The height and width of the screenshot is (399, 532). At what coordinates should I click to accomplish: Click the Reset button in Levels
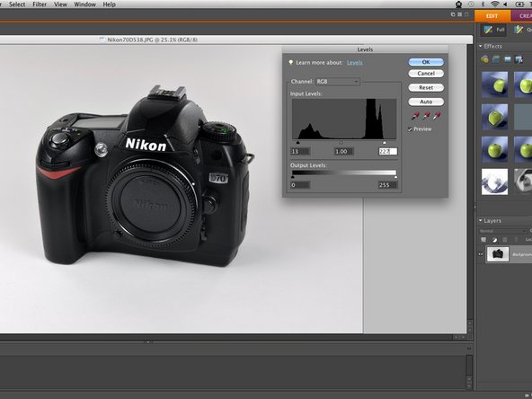coord(426,87)
